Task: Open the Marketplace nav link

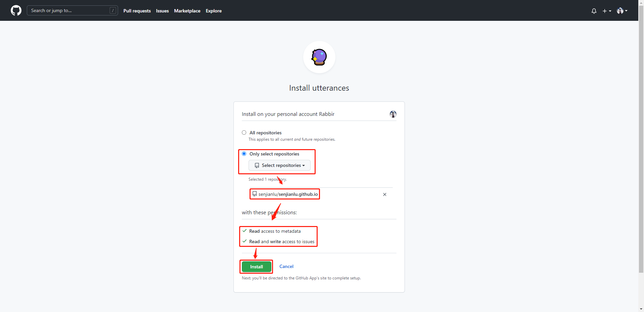Action: [187, 11]
